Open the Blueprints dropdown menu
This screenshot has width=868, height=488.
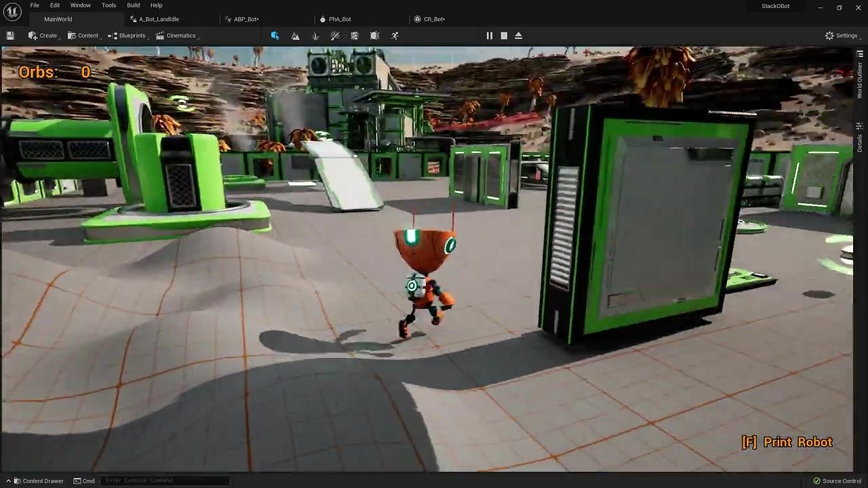point(127,35)
